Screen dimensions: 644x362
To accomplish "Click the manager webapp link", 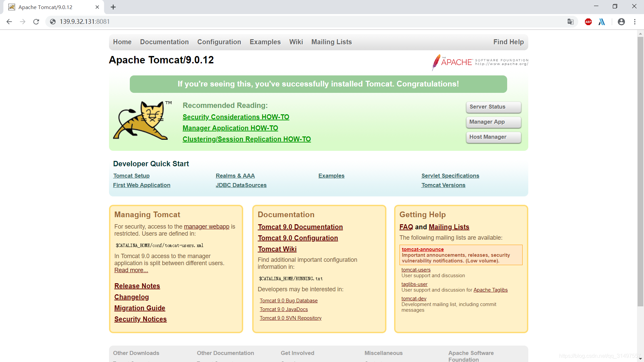I will point(207,227).
